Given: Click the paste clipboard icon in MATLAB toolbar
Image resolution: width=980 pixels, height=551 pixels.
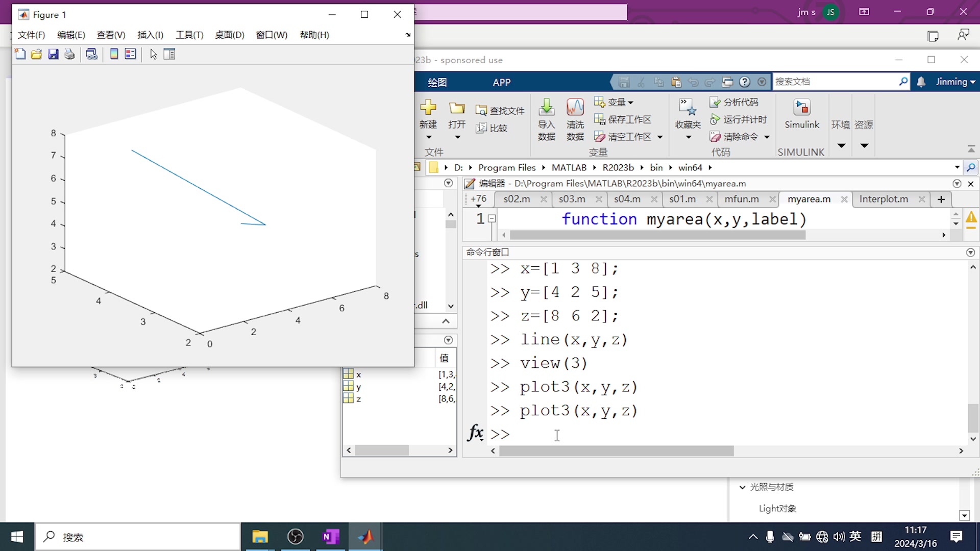Looking at the screenshot, I should pos(676,82).
